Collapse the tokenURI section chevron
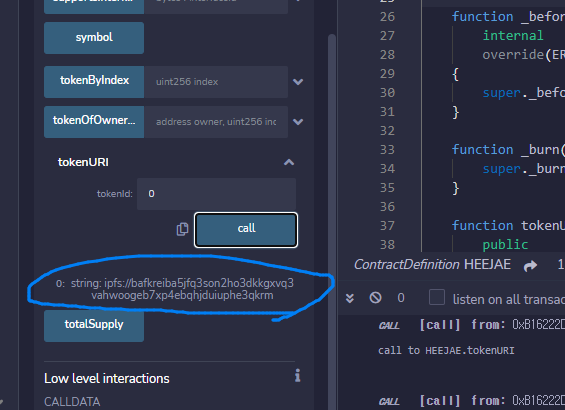565x410 pixels. coord(289,162)
